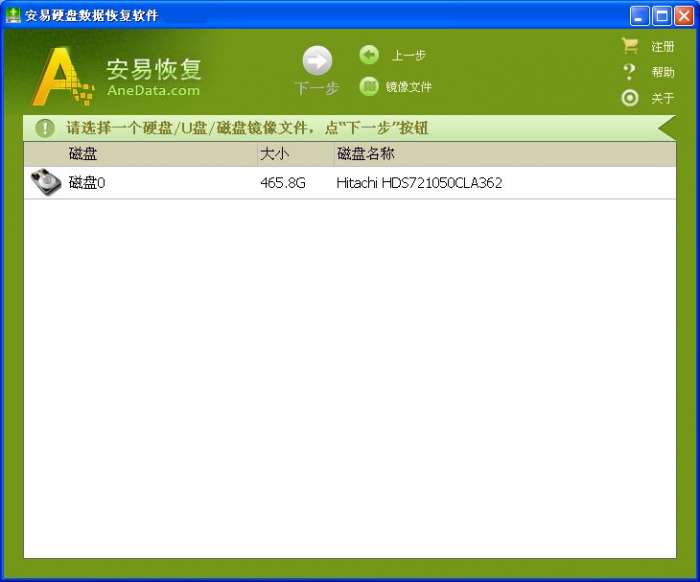Screen dimensions: 700x582
Task: Close the recovery software window
Action: (x=684, y=16)
